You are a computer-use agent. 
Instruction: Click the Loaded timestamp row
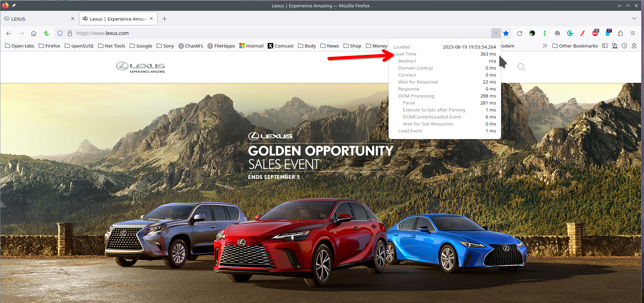coord(444,47)
